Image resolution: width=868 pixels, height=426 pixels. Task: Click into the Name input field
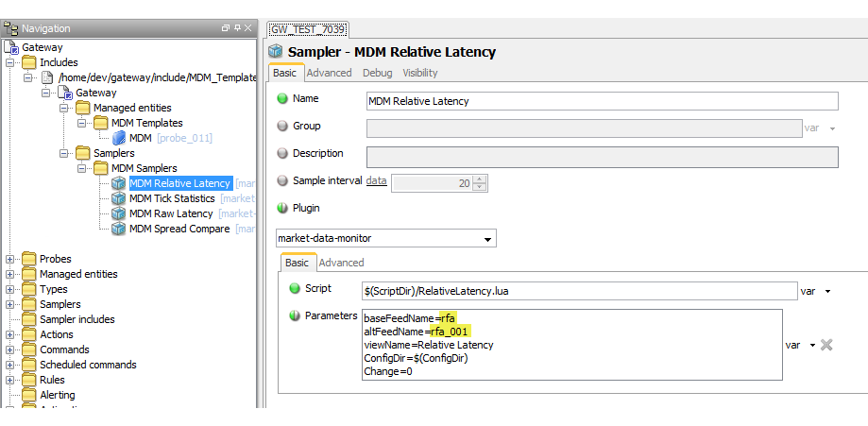click(x=601, y=101)
